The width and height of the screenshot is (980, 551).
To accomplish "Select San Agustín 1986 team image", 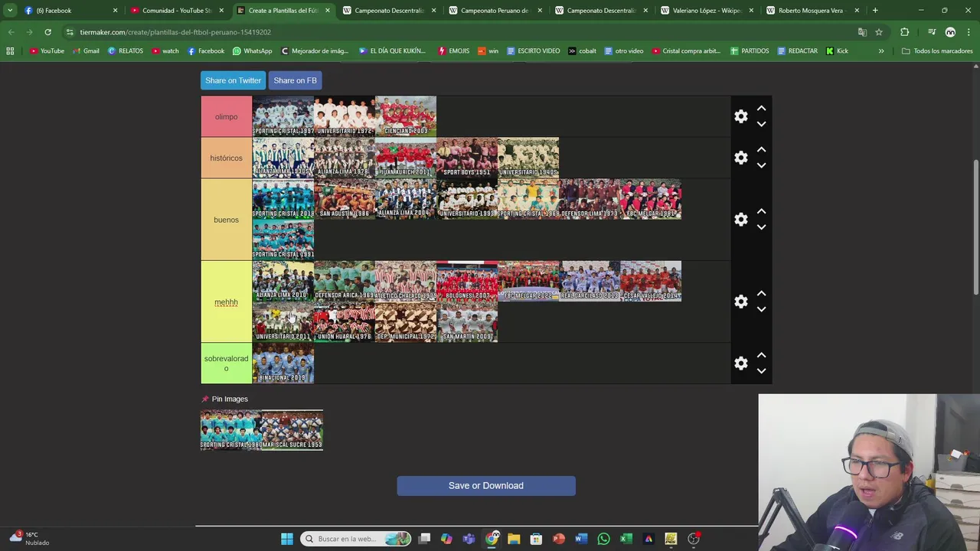I will coord(345,199).
